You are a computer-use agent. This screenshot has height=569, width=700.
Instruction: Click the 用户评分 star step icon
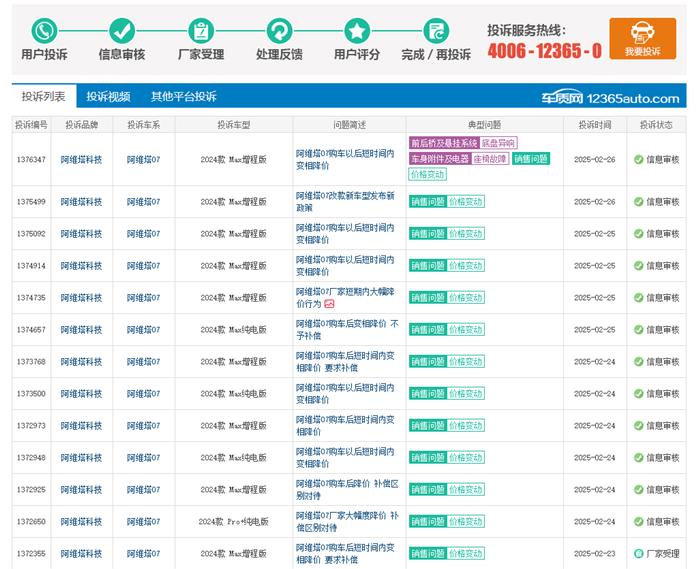(357, 31)
